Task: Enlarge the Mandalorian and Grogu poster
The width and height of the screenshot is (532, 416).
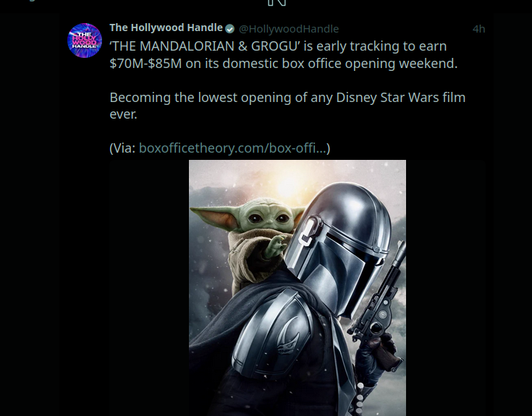Action: 297,288
